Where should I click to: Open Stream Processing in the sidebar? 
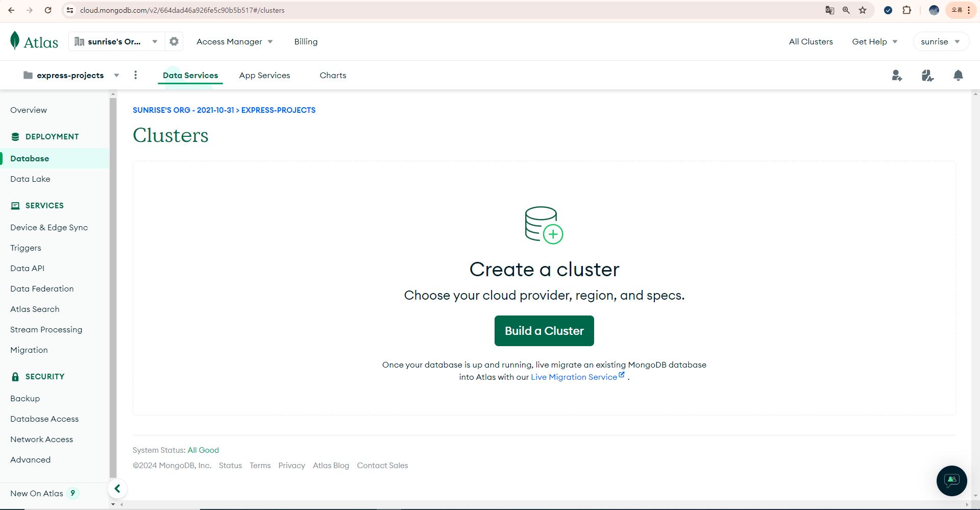tap(46, 329)
